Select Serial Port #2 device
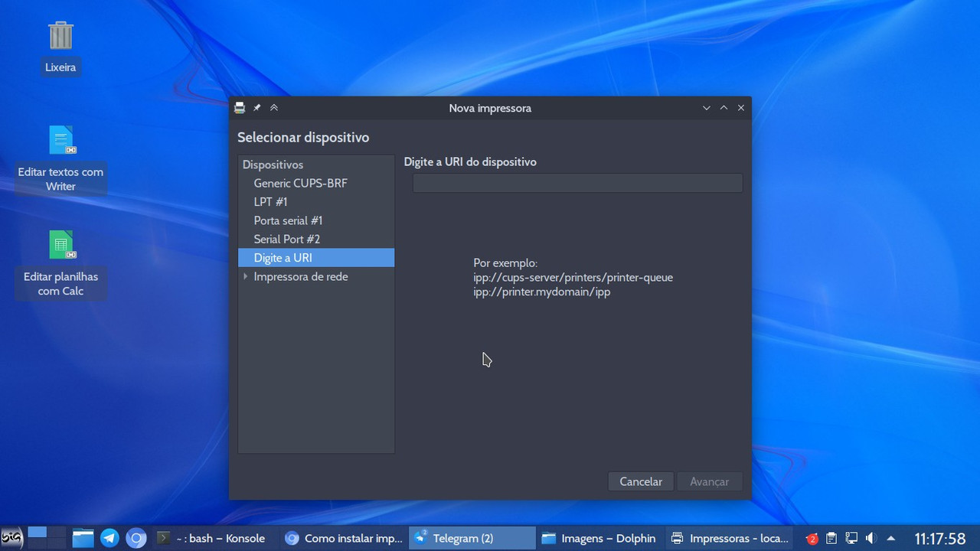Image resolution: width=980 pixels, height=551 pixels. tap(316, 239)
